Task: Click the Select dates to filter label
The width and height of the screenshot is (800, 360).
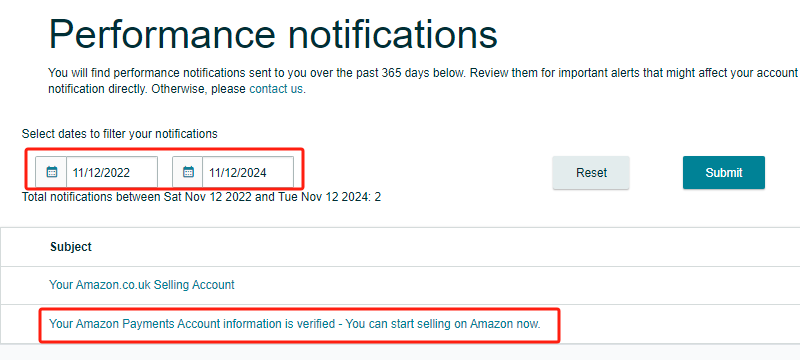Action: (119, 134)
